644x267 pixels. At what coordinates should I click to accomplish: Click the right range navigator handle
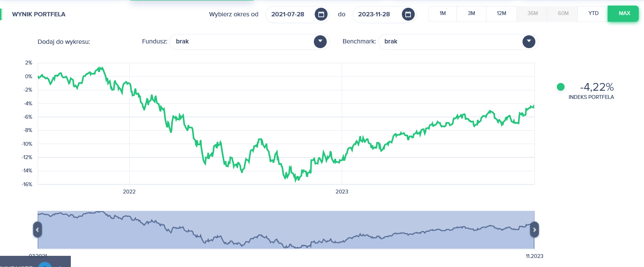coord(535,230)
